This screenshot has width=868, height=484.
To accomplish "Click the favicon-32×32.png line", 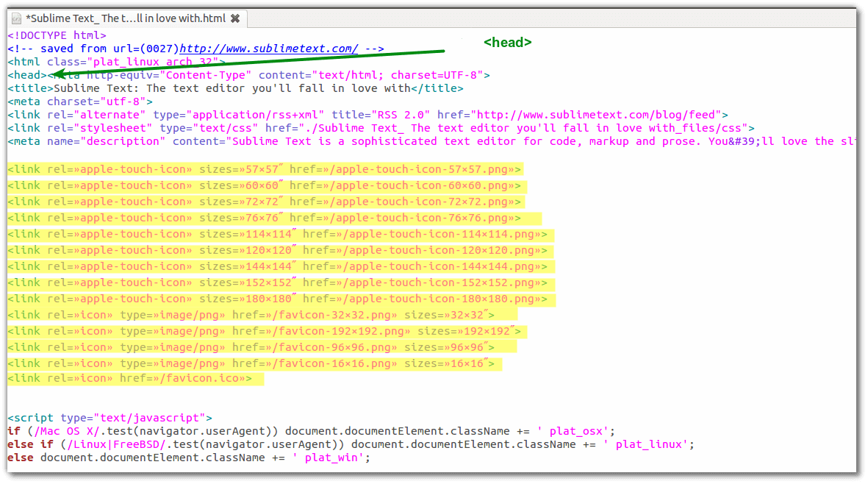I will click(251, 315).
